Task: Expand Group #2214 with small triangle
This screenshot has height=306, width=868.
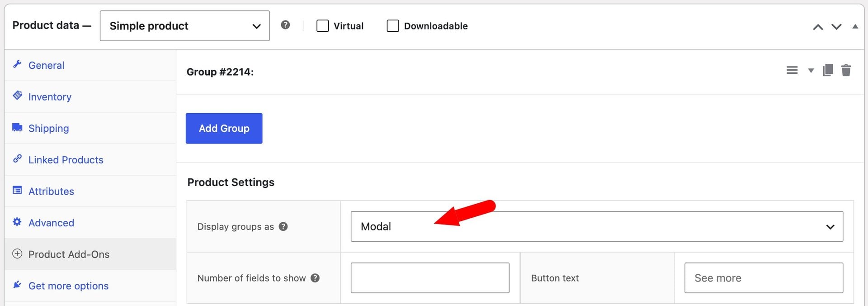Action: 811,71
